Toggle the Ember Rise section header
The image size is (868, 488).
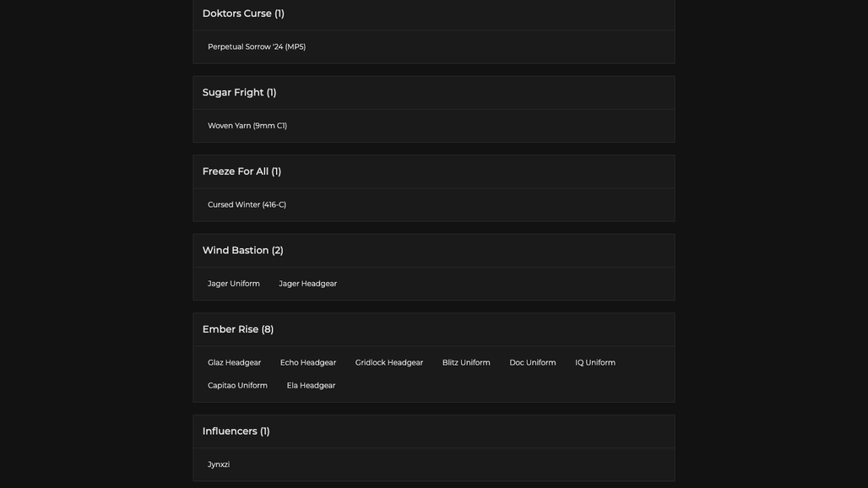click(433, 330)
